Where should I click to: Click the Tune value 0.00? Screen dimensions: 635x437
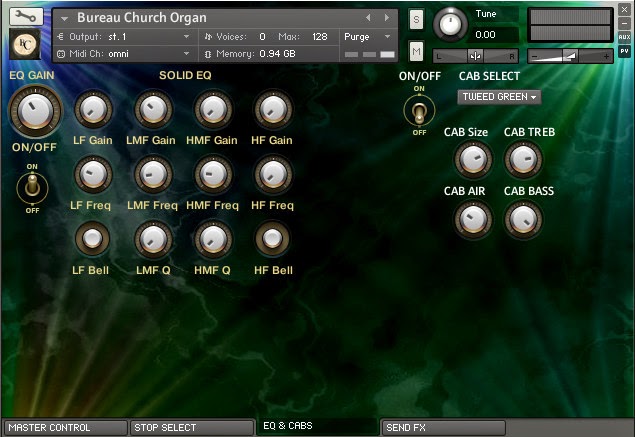click(485, 35)
